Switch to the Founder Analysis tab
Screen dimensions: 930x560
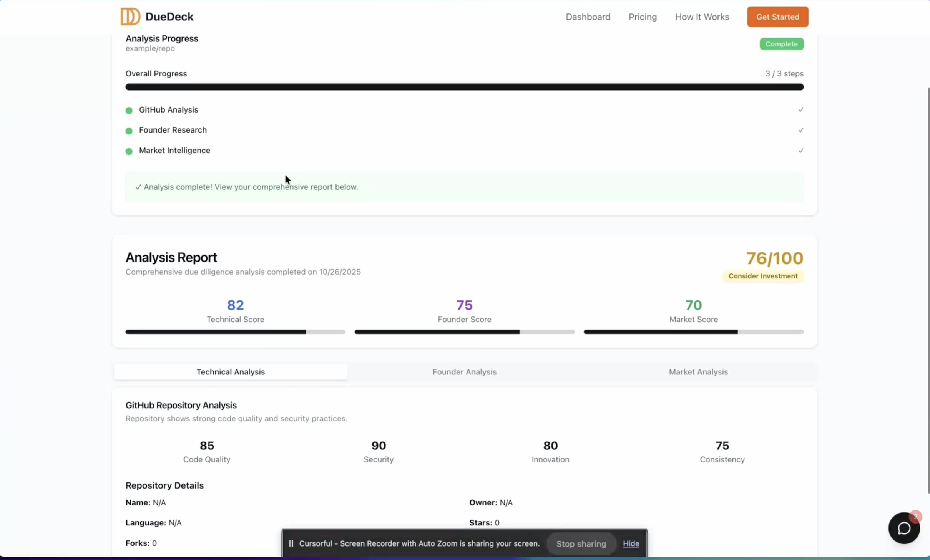464,372
